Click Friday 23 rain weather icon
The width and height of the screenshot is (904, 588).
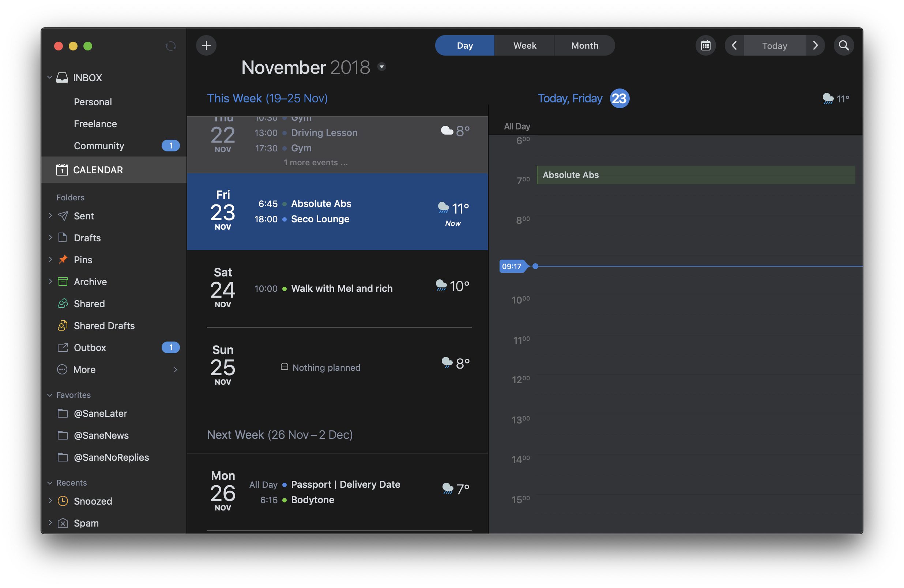tap(443, 208)
